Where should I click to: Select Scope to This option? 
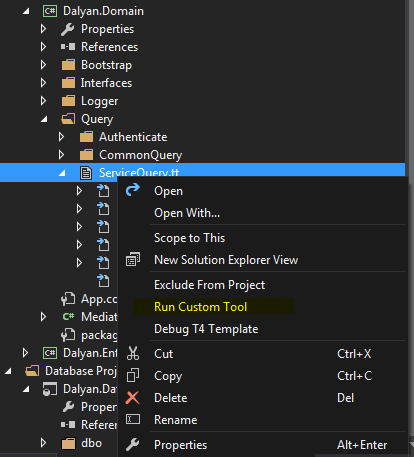pyautogui.click(x=189, y=238)
